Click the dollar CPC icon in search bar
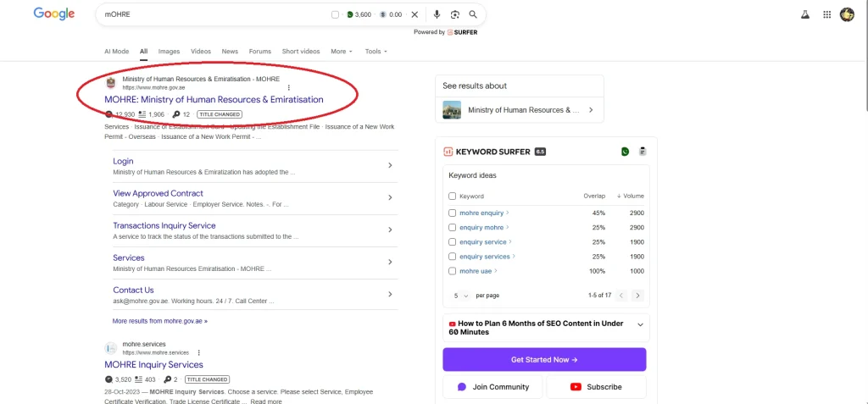Screen dimensions: 868x404 pos(382,14)
